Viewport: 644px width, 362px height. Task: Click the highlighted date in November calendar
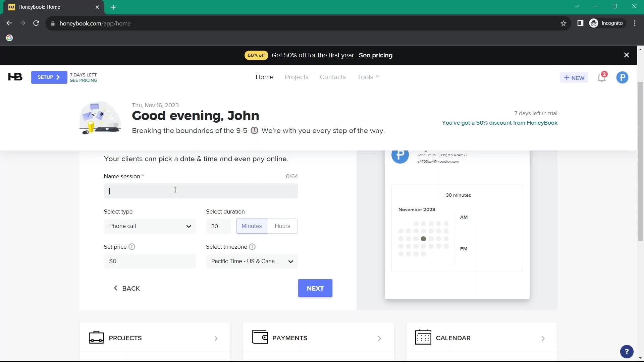click(x=423, y=239)
